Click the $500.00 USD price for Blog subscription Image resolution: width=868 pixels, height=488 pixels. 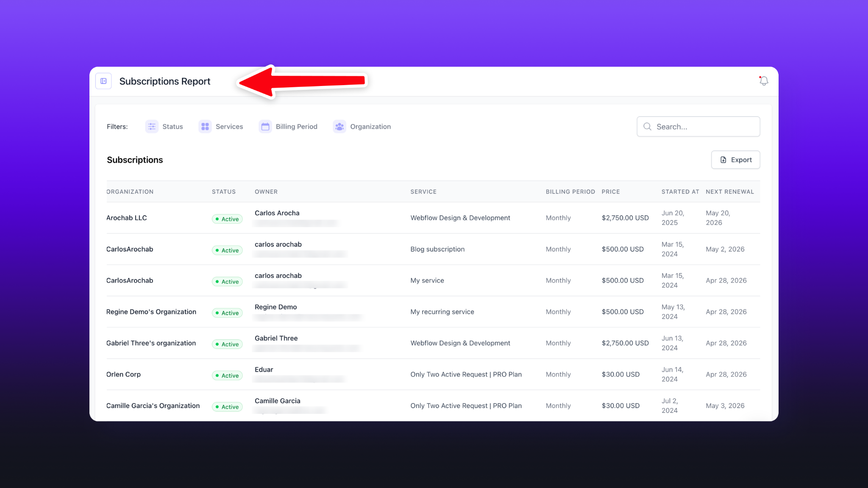point(623,249)
